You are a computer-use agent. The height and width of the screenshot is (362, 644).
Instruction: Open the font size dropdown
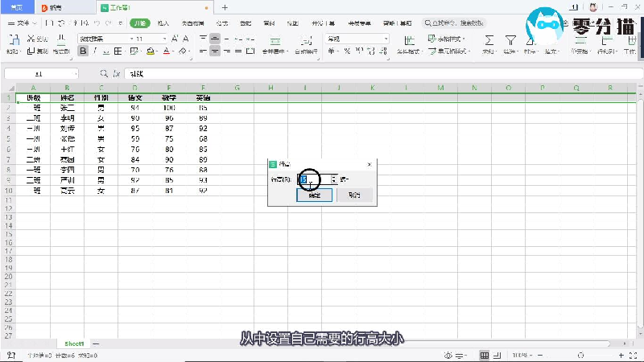[x=165, y=39]
